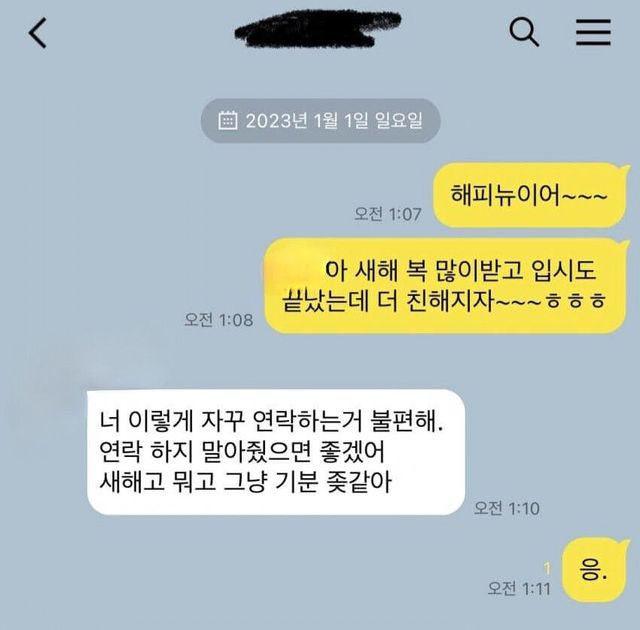Click the 오전 1:08 timestamp

tap(219, 320)
